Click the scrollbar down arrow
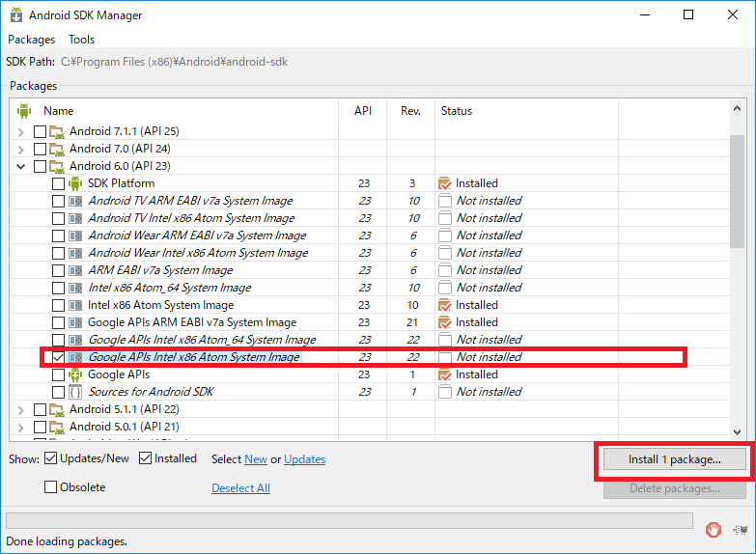The height and width of the screenshot is (554, 756). click(738, 432)
